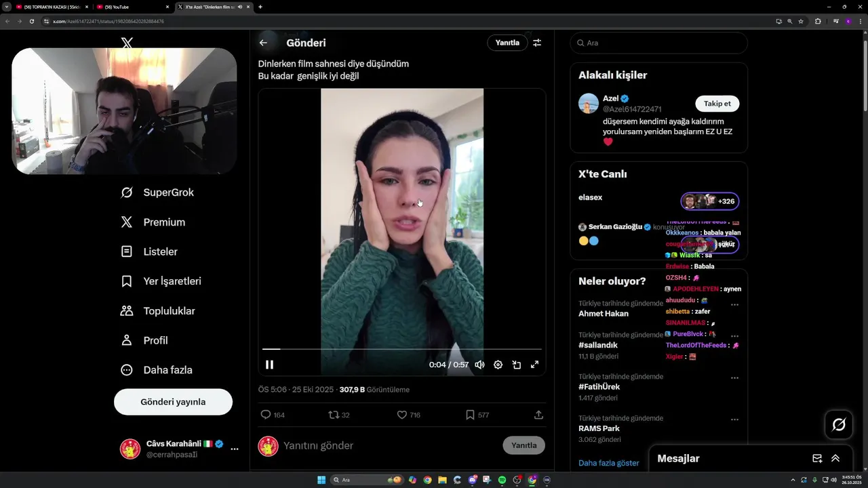Reload the page
Screen dimensions: 868x488
click(x=31, y=21)
